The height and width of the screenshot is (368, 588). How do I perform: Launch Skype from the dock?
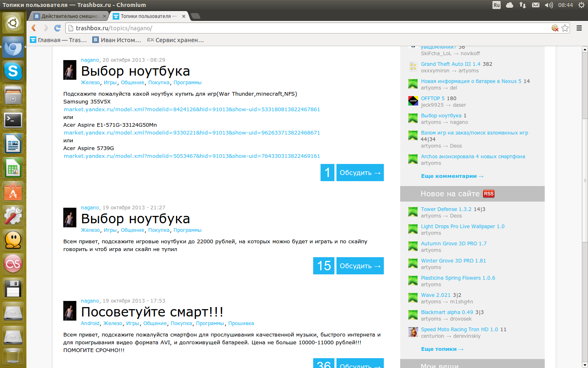[13, 71]
